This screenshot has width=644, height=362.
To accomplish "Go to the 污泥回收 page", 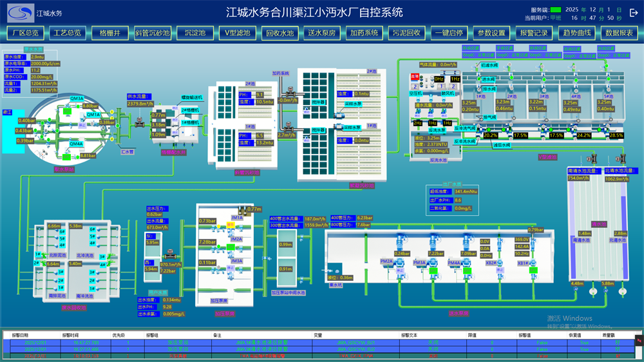I will (406, 33).
